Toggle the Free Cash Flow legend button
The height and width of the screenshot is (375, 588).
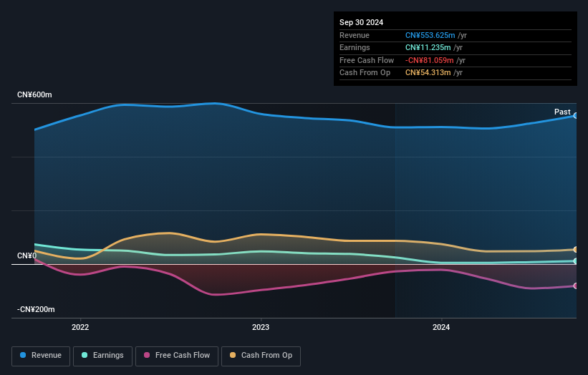[x=177, y=356]
